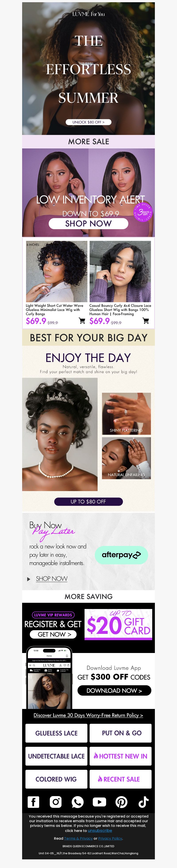177x868 pixels.
Task: Select the HOTTEST NEW IN category
Action: tap(120, 756)
